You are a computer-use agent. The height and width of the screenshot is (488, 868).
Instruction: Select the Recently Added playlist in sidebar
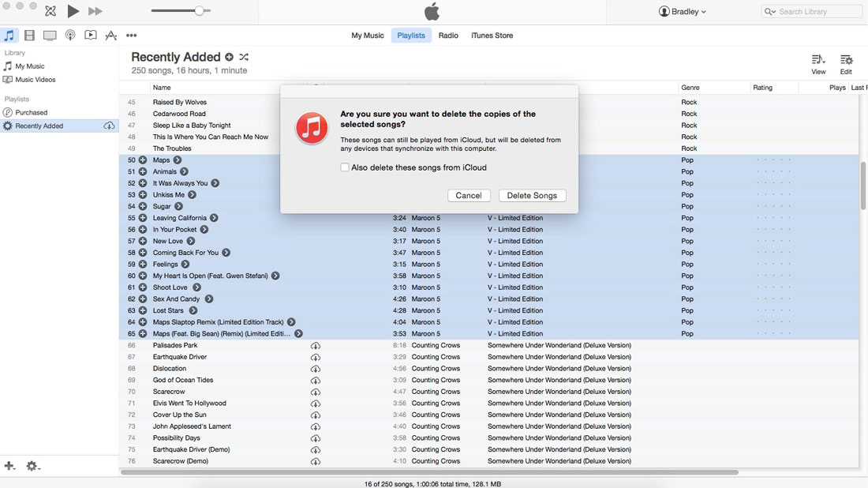pos(58,126)
